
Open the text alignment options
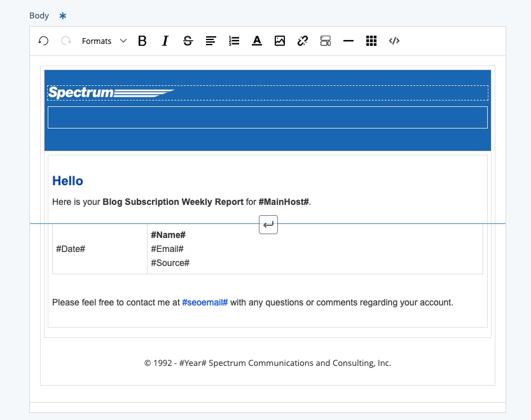pyautogui.click(x=211, y=41)
